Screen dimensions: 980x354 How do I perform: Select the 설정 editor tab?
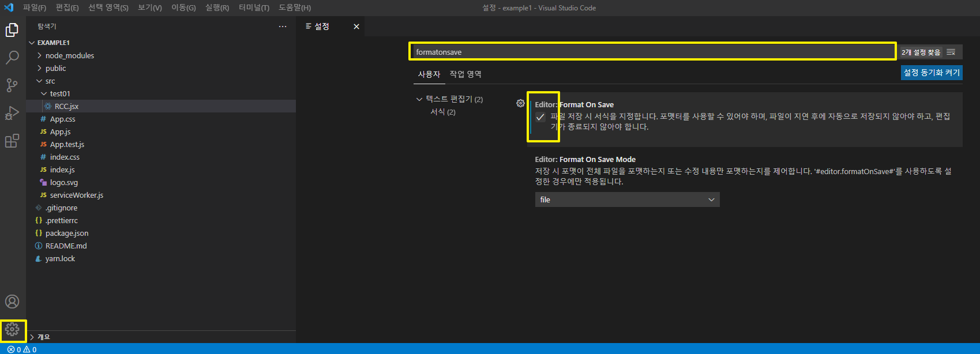pyautogui.click(x=331, y=27)
